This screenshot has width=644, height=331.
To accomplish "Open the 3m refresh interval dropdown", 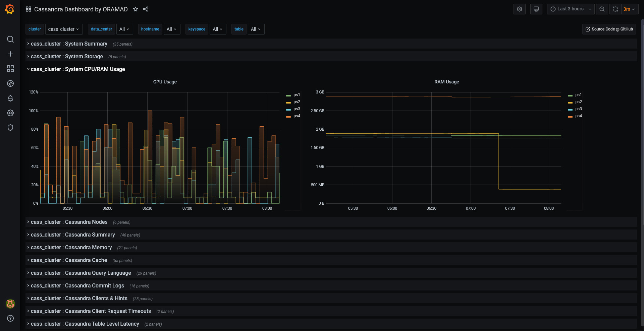I will pyautogui.click(x=629, y=9).
